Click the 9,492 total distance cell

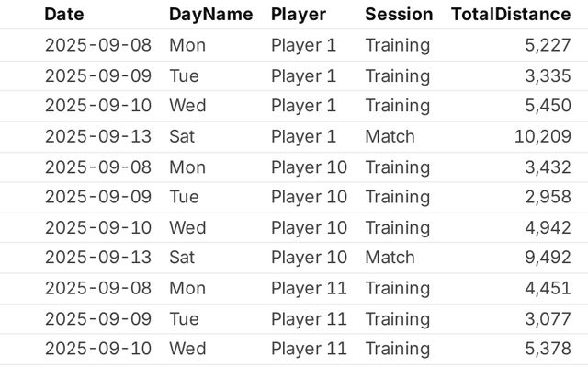(548, 258)
